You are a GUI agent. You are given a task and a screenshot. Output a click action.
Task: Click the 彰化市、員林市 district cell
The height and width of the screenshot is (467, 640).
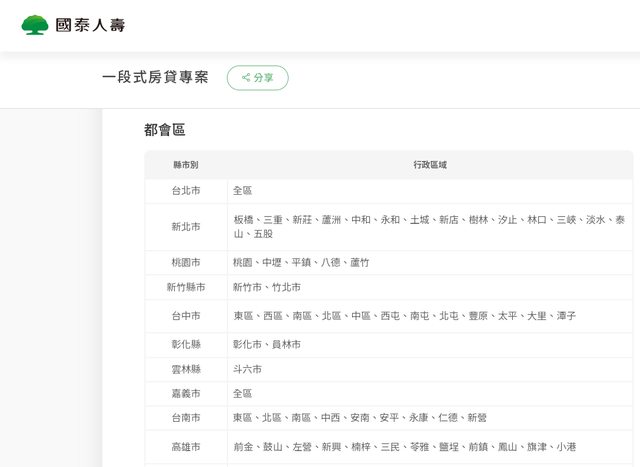click(x=266, y=344)
